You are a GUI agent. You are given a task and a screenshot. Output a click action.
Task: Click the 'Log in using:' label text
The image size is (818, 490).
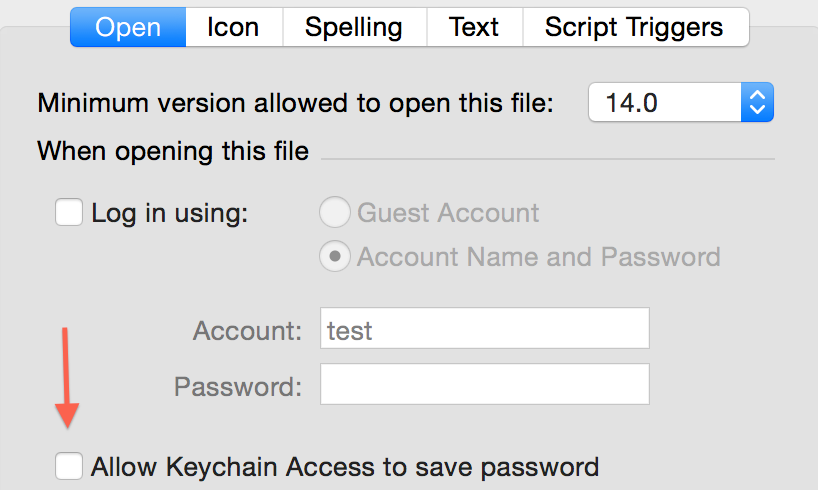[170, 213]
